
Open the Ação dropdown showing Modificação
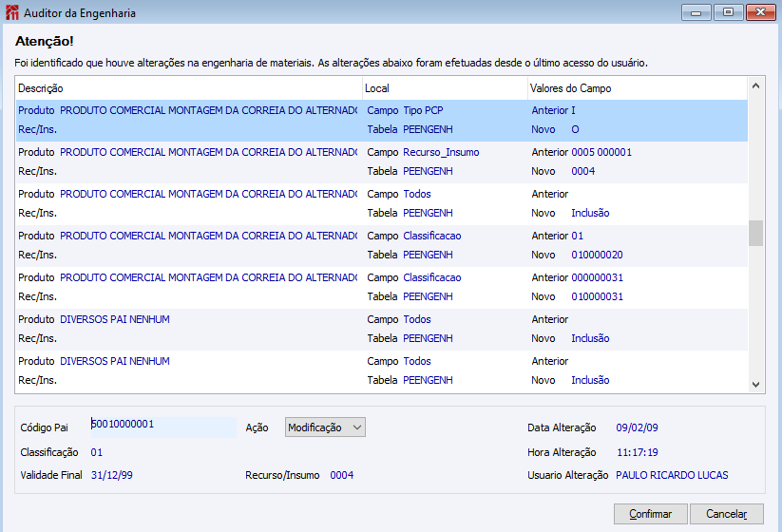pyautogui.click(x=325, y=427)
